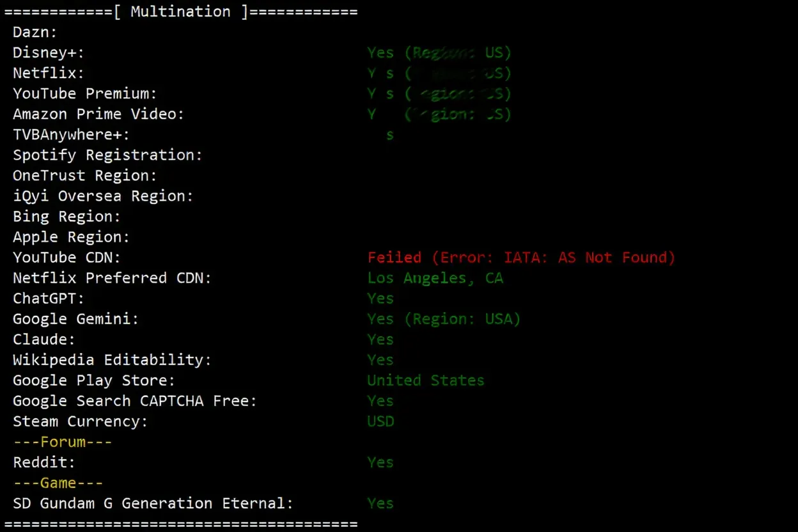798x532 pixels.
Task: Select the Dazn: label
Action: pos(35,32)
